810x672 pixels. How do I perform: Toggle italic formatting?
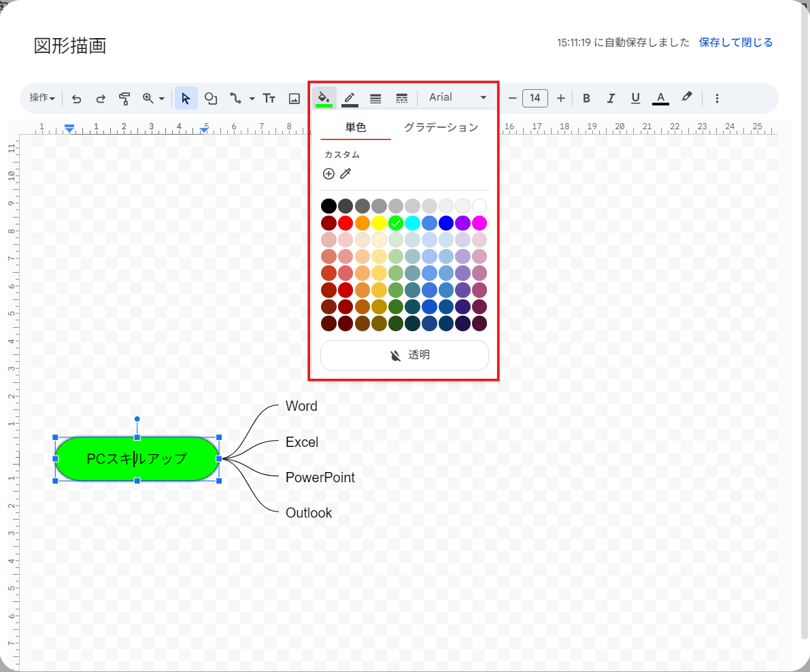point(611,98)
